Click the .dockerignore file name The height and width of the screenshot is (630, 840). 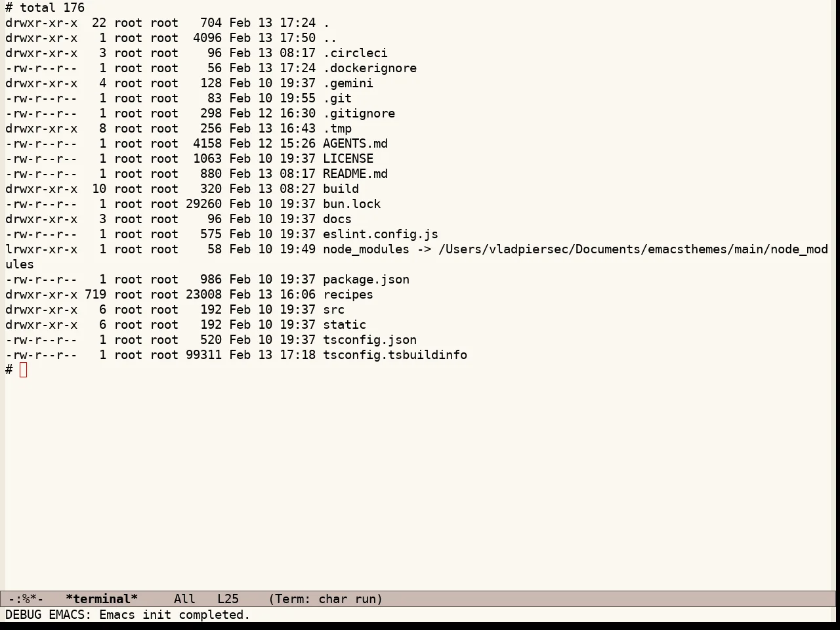pos(369,68)
